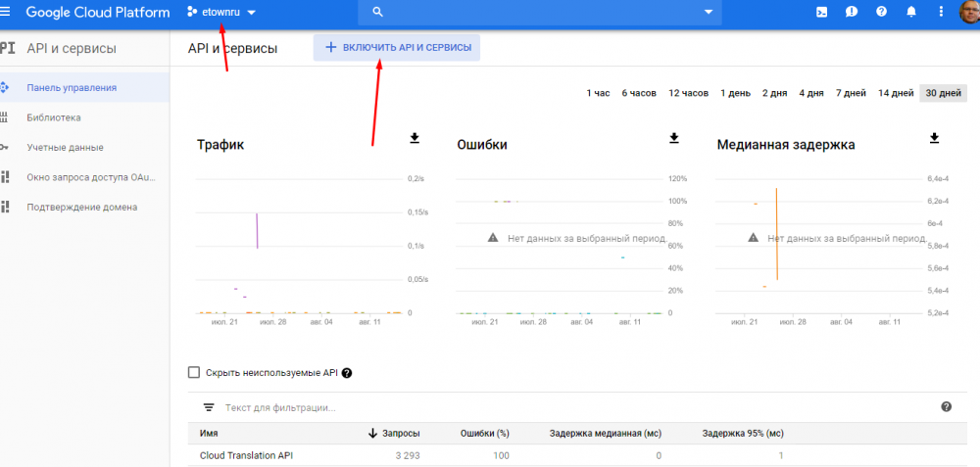Select the 1 день time range
This screenshot has height=467, width=980.
coord(736,94)
